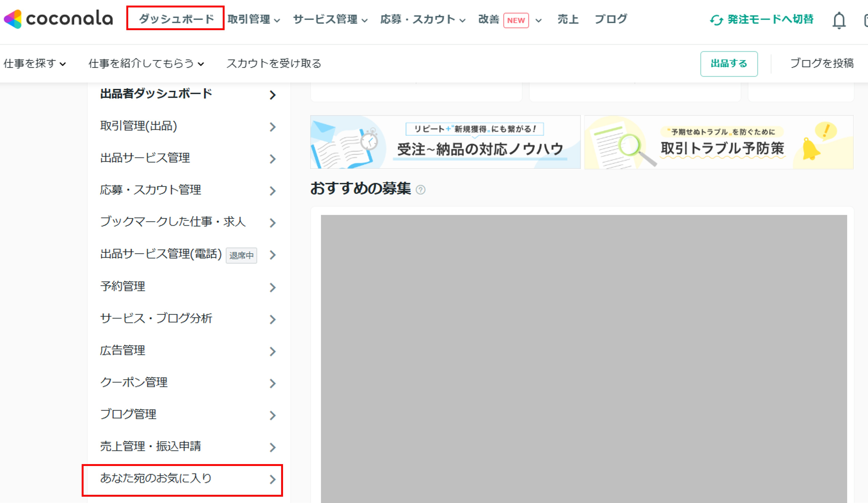Click the chevron beside 広告管理

(x=272, y=351)
